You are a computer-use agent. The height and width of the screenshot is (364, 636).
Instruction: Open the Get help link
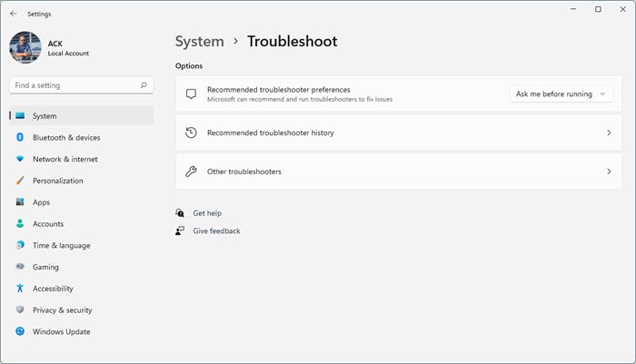coord(207,213)
